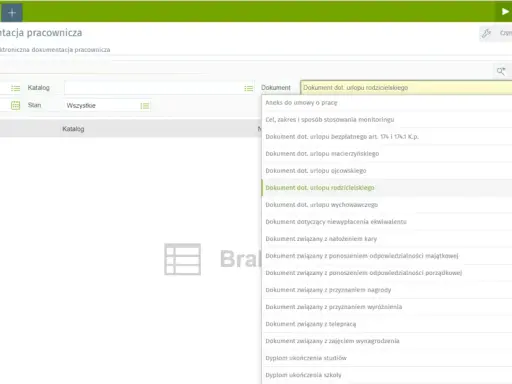Click the Dokument combo box field

click(406, 88)
